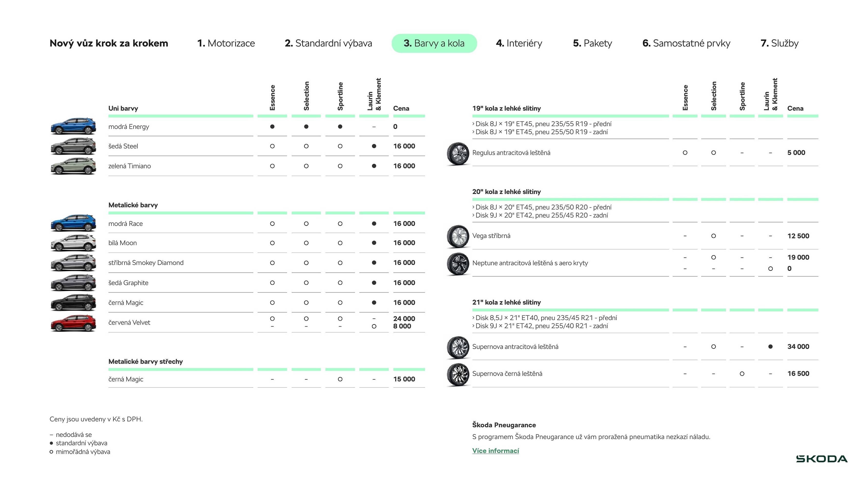Select Selection circle for Vega stříbrná wheels
This screenshot has width=868, height=488.
tap(713, 236)
